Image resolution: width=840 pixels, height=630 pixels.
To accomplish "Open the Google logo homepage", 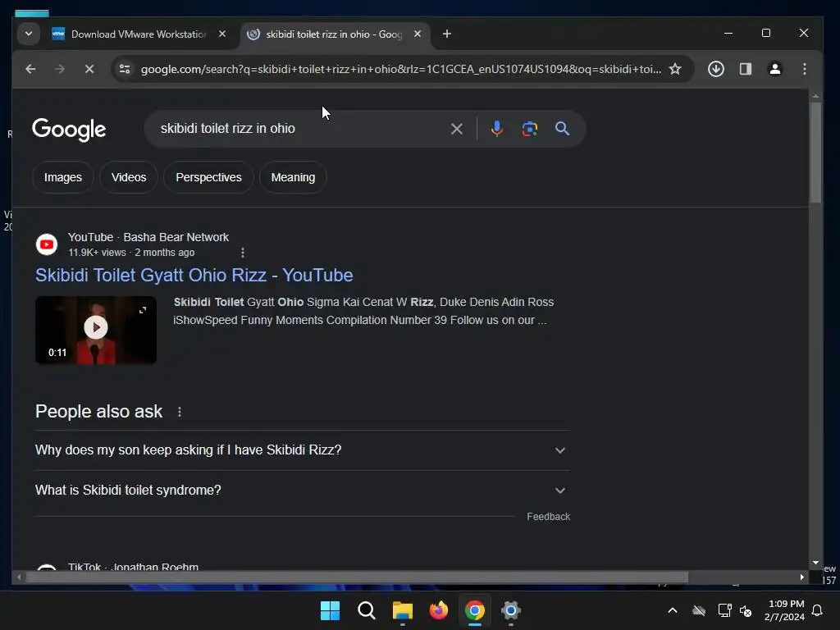I will [69, 129].
